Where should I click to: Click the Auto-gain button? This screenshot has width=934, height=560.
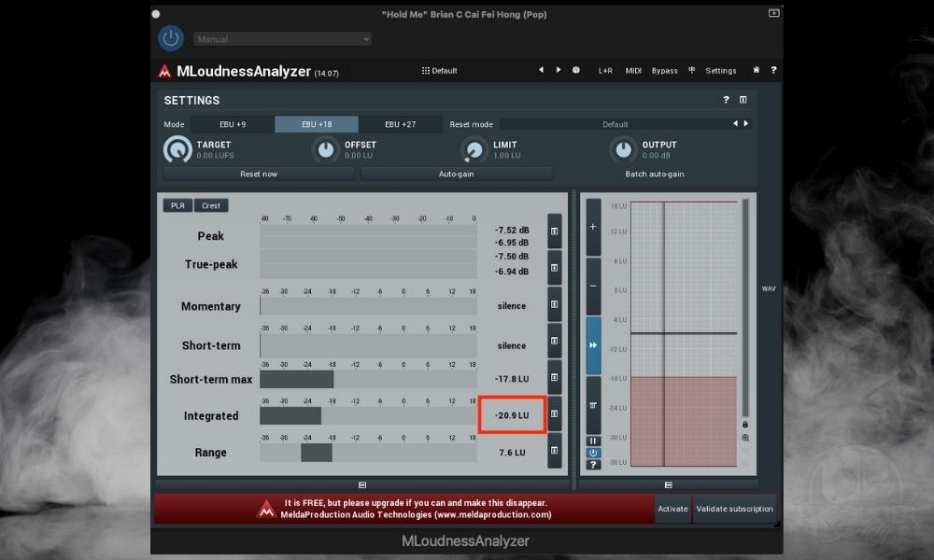(457, 174)
